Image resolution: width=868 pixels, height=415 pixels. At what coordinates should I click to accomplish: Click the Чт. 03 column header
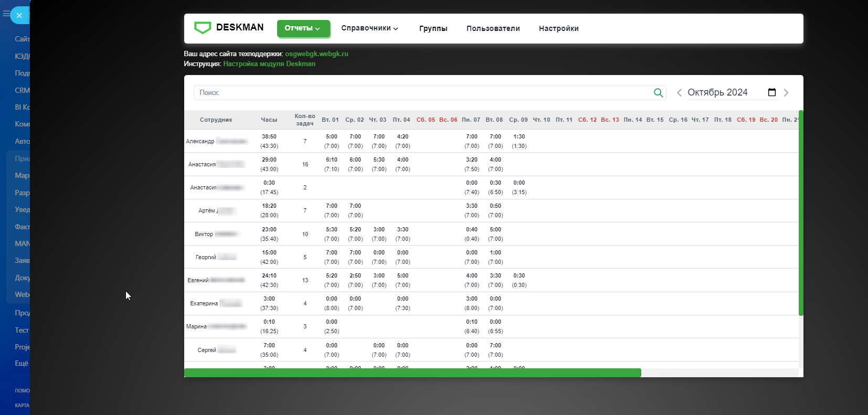(378, 120)
